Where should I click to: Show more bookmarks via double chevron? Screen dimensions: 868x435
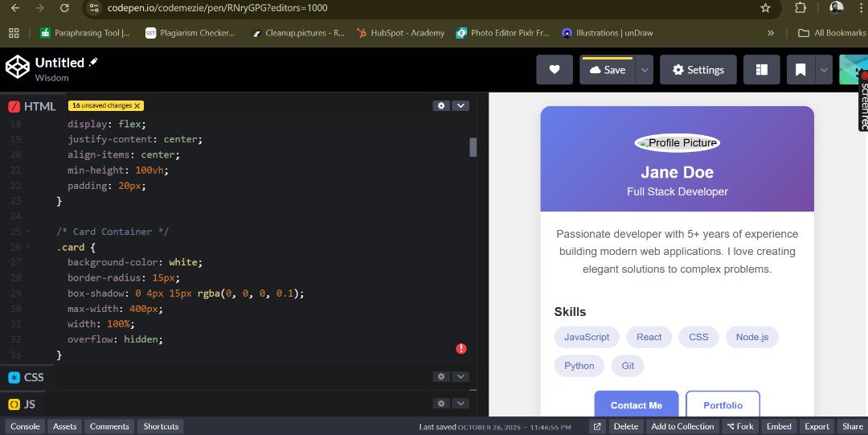pos(771,33)
